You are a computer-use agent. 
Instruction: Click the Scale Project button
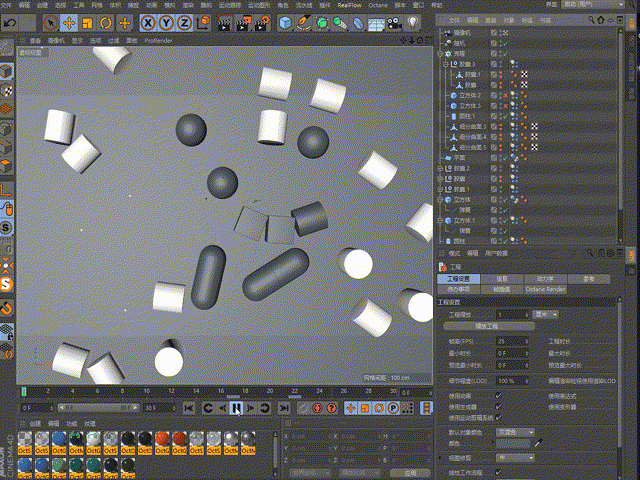(489, 327)
